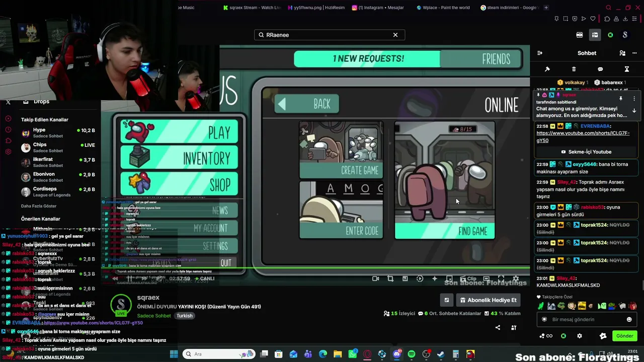Click the Abonelik Hediye Et button

pos(488,300)
